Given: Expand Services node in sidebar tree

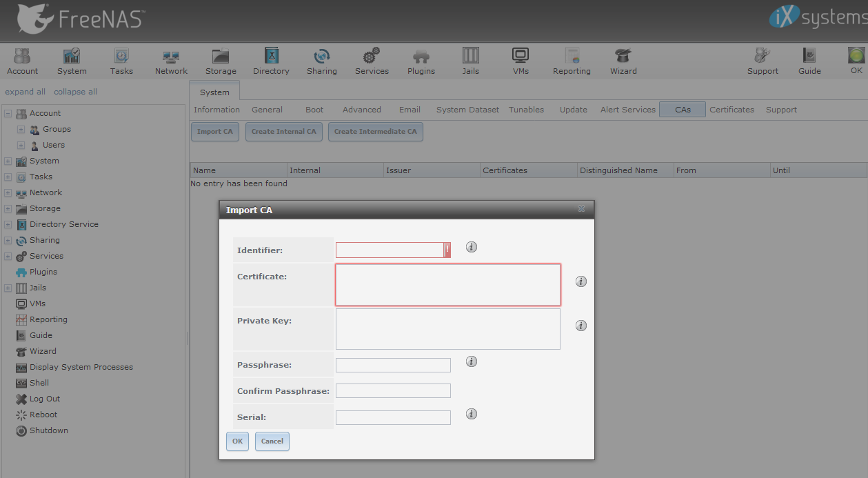Looking at the screenshot, I should point(8,257).
